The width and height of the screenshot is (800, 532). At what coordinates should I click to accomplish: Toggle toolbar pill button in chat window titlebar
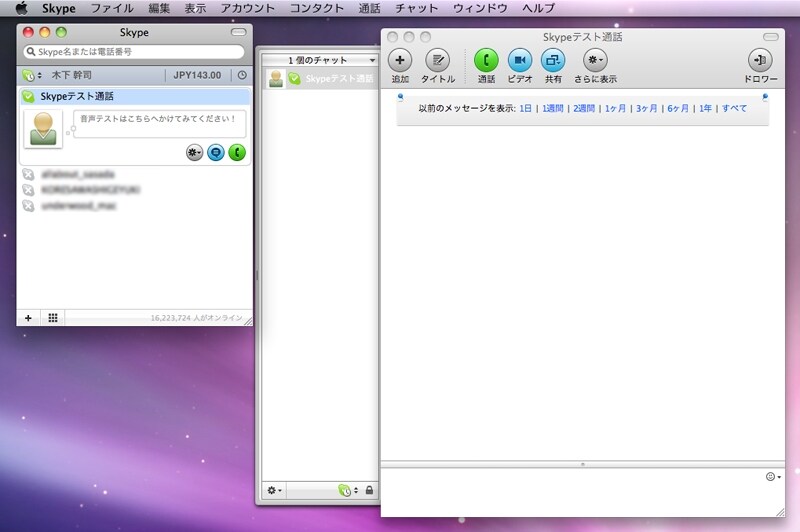tap(770, 37)
